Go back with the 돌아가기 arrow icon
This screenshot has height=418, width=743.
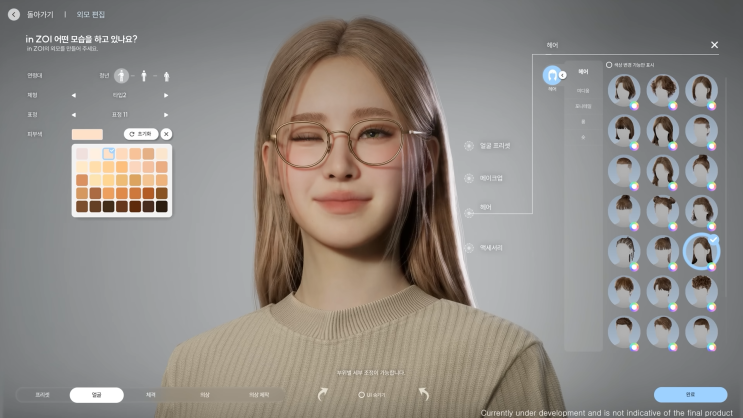(14, 15)
